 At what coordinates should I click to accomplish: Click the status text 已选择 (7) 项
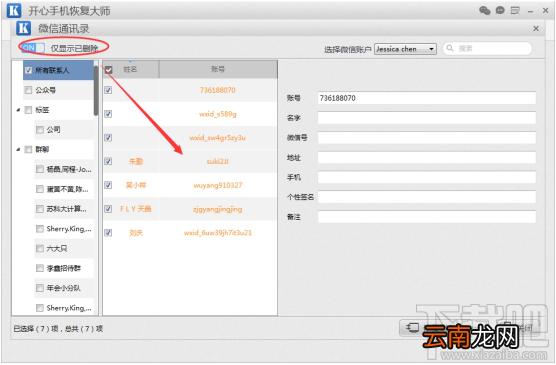coord(36,329)
